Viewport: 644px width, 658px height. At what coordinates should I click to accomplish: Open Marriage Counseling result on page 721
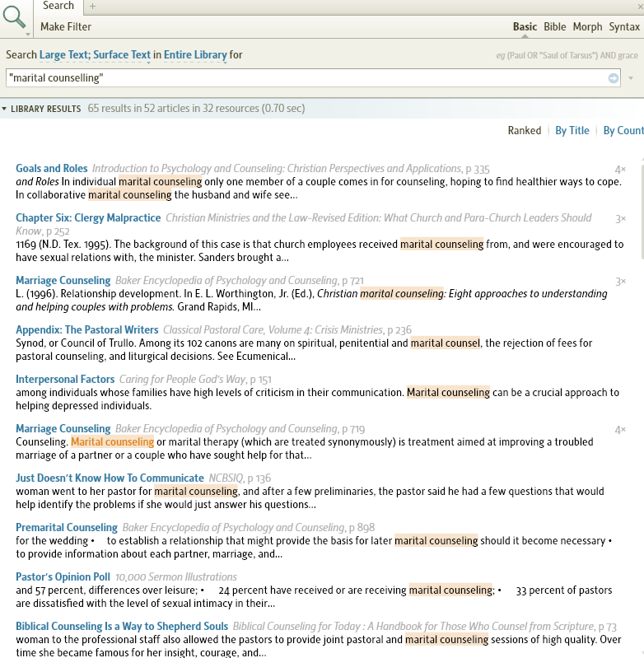[x=63, y=280]
